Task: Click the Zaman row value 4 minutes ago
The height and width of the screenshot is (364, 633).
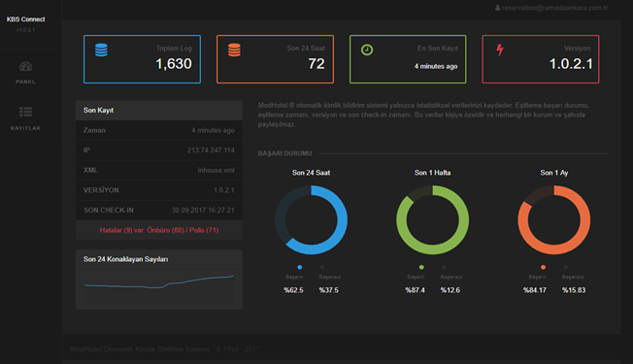Action: [x=213, y=130]
